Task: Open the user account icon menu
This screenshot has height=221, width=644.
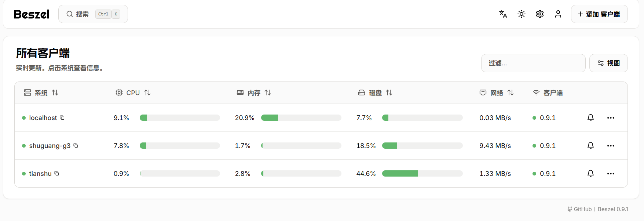Action: [x=558, y=14]
